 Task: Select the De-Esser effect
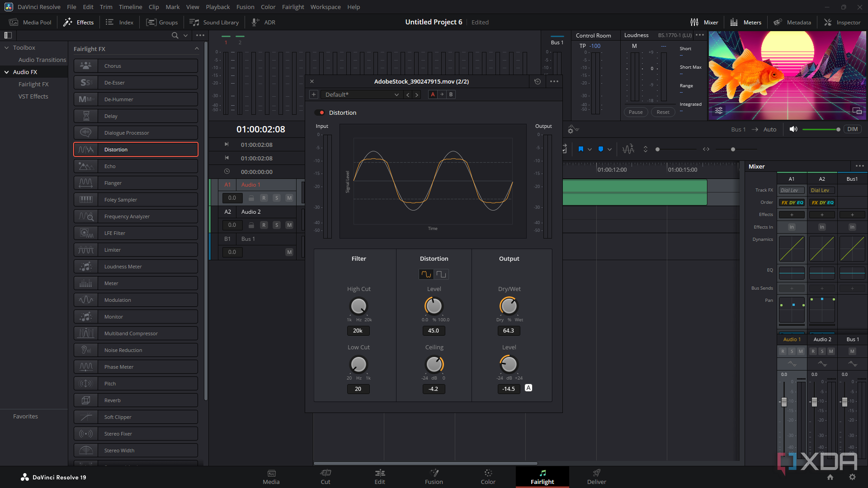click(136, 83)
